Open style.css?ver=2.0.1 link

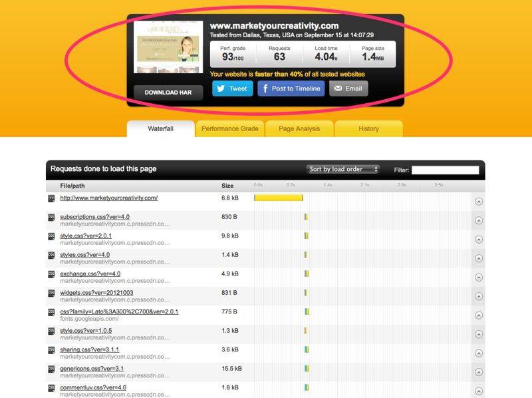pyautogui.click(x=86, y=236)
